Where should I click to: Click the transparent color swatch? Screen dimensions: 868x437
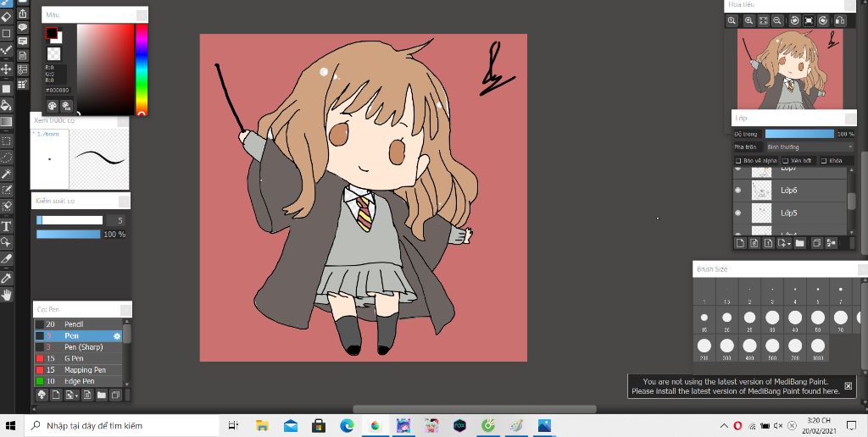pos(53,53)
